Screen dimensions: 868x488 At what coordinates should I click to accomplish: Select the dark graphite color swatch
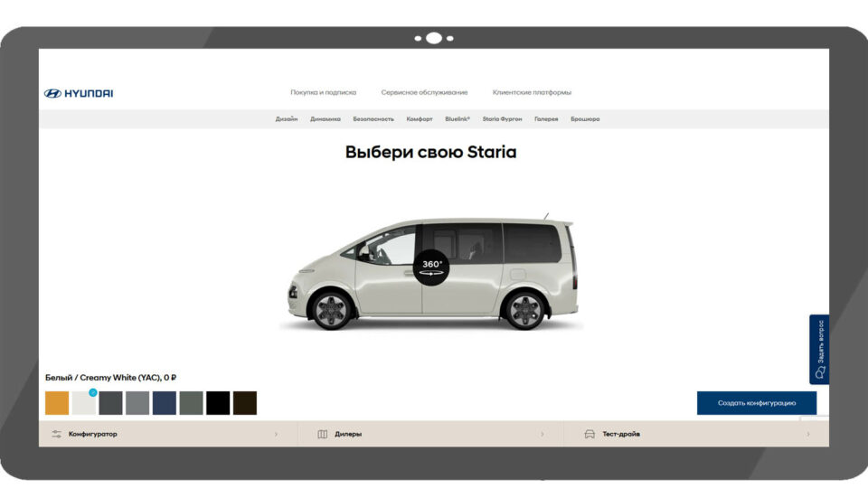(x=110, y=403)
